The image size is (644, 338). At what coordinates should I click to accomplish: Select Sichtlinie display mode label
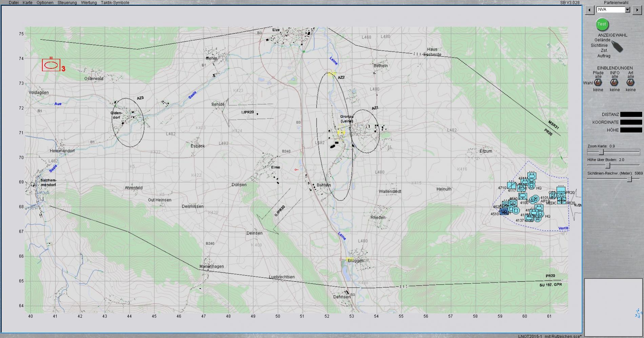[x=599, y=45]
